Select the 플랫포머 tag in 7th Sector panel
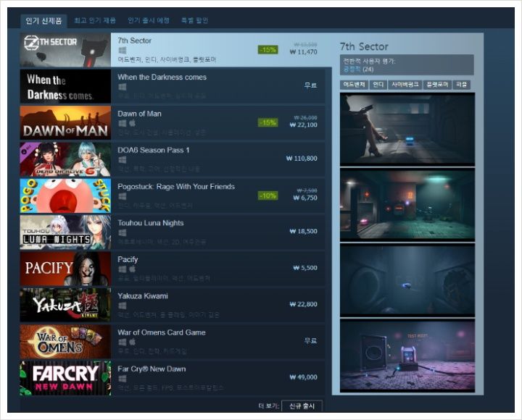Viewport: 522px width, 420px height. 437,85
